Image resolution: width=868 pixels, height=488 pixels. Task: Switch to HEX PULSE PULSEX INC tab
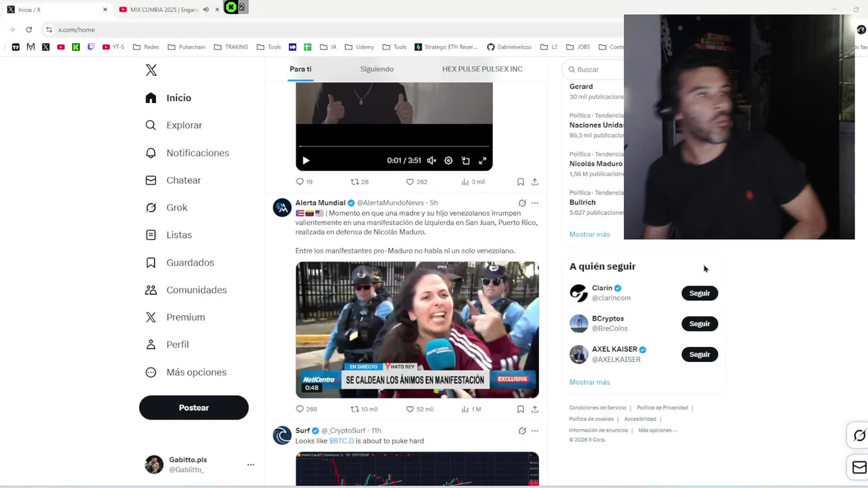pos(482,69)
